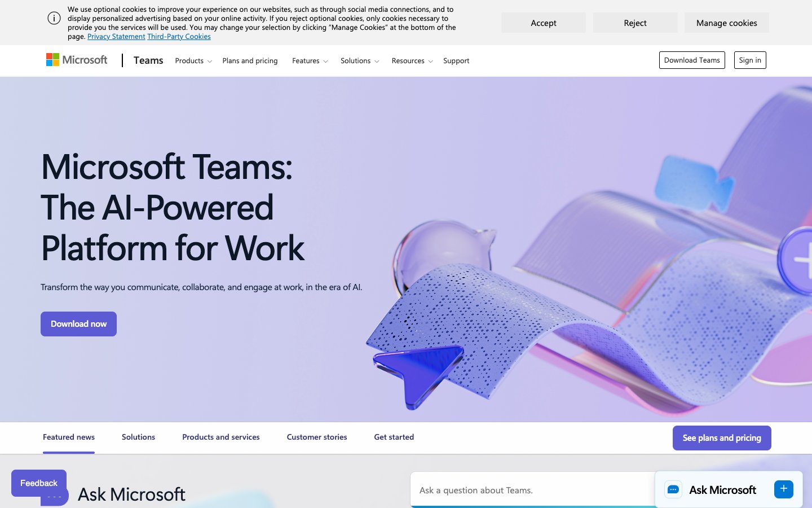The width and height of the screenshot is (812, 508).
Task: Open the Privacy Statement link
Action: click(116, 36)
